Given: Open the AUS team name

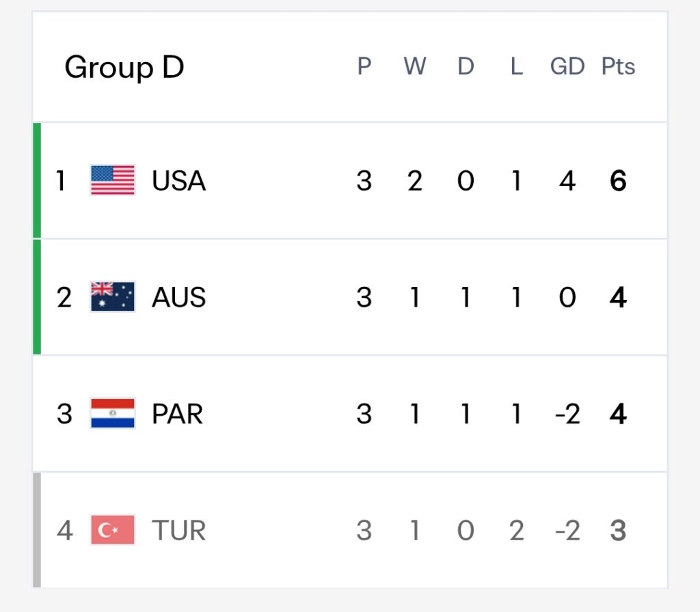Looking at the screenshot, I should pos(178,297).
